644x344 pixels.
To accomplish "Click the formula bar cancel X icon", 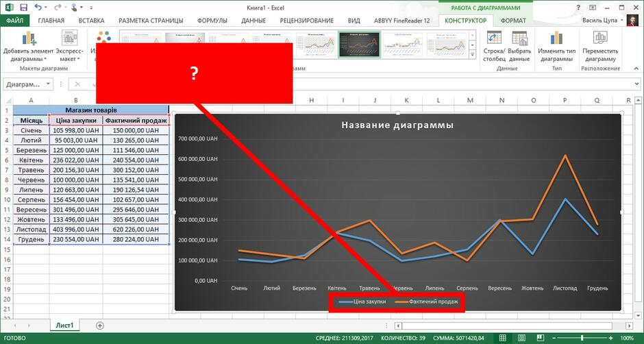I will pyautogui.click(x=77, y=84).
